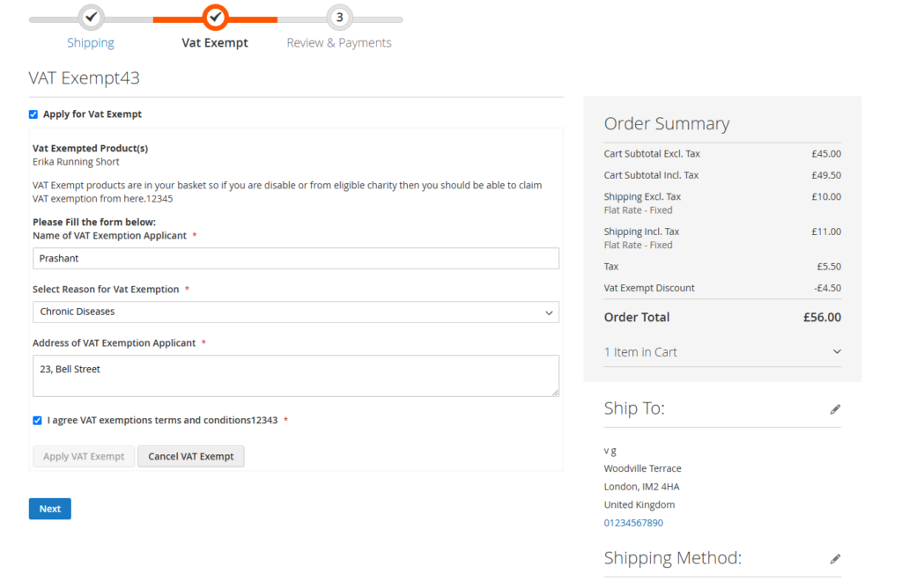The image size is (902, 588).
Task: Select the Review & Payments step label
Action: tap(339, 43)
